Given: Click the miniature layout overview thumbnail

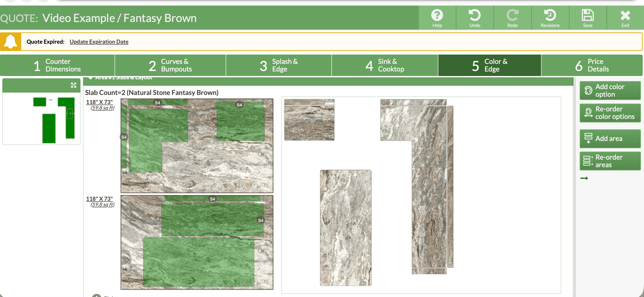Looking at the screenshot, I should click(41, 119).
